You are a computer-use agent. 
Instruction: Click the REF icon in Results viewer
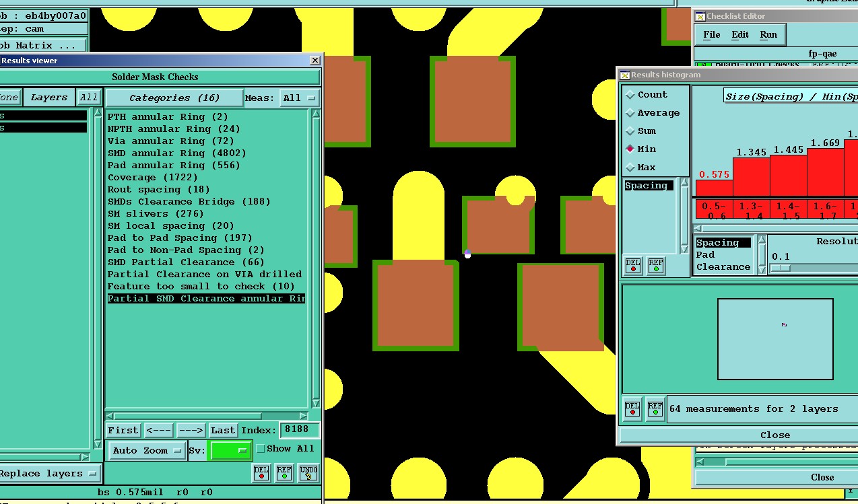[284, 473]
